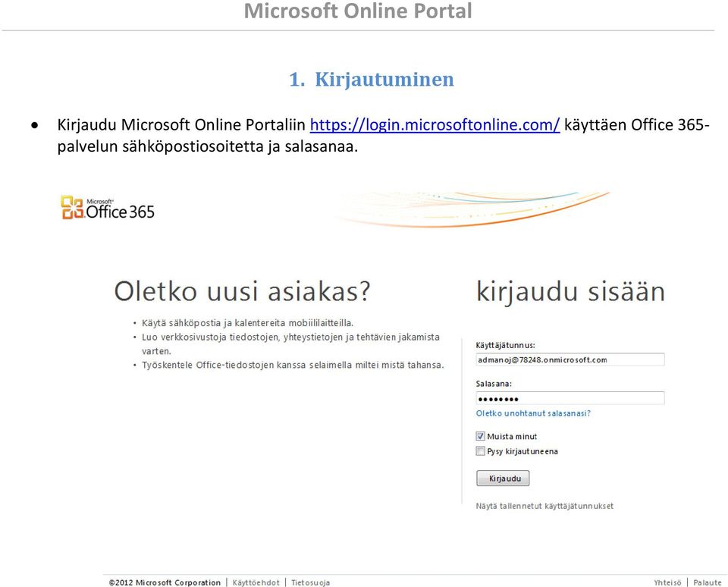Uncheck the 'Muista minut' checkbox

click(481, 436)
